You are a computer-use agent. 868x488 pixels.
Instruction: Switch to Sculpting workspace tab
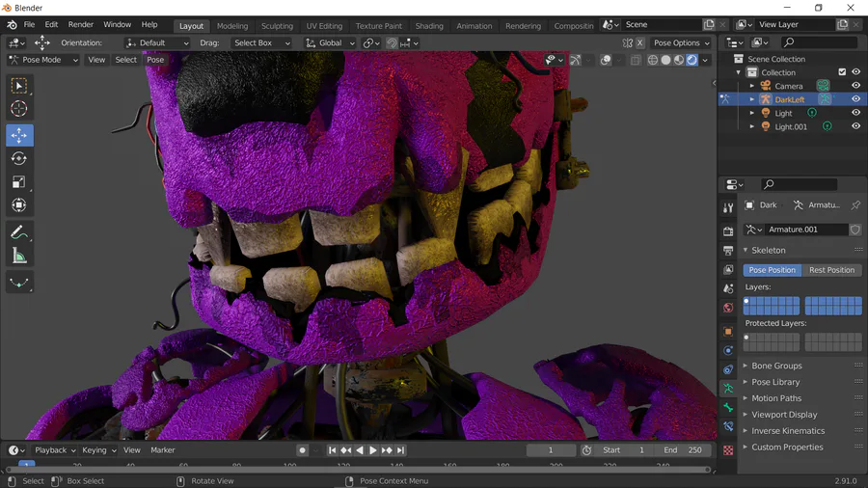coord(277,26)
